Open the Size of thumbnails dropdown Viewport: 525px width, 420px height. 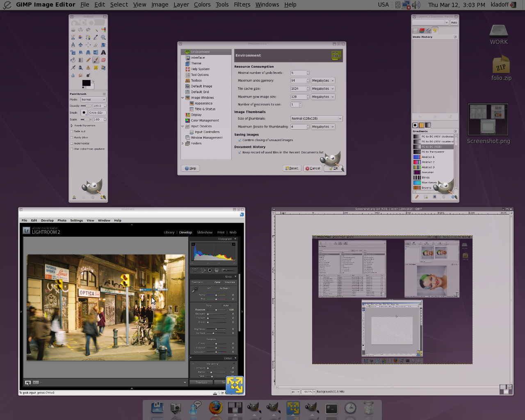[x=316, y=119]
